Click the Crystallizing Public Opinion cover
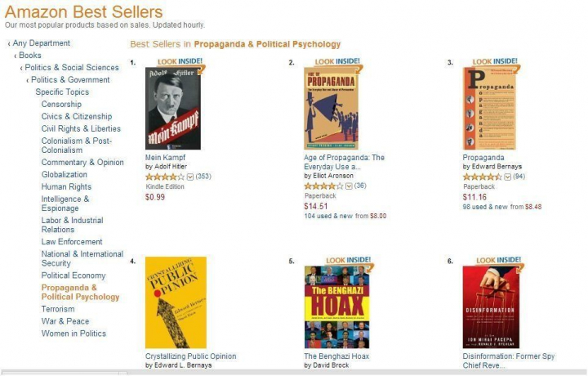Viewport: 588px width, 376px height. (x=176, y=302)
